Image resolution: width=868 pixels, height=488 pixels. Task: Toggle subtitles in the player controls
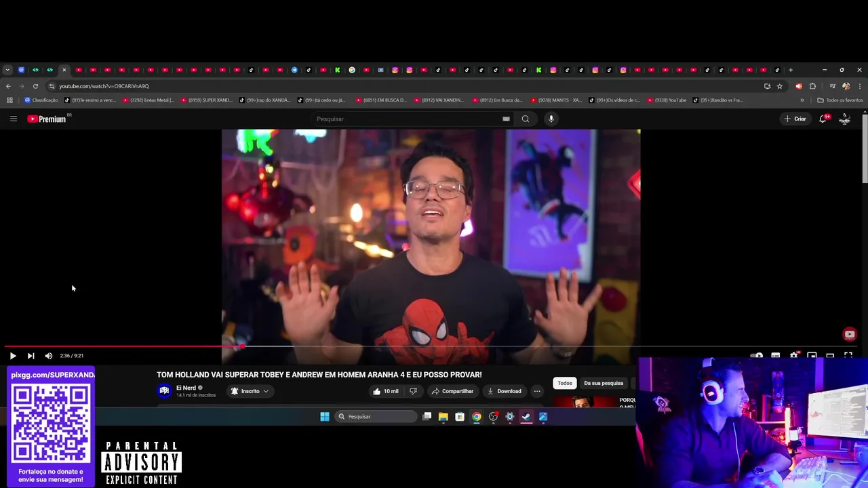click(776, 356)
